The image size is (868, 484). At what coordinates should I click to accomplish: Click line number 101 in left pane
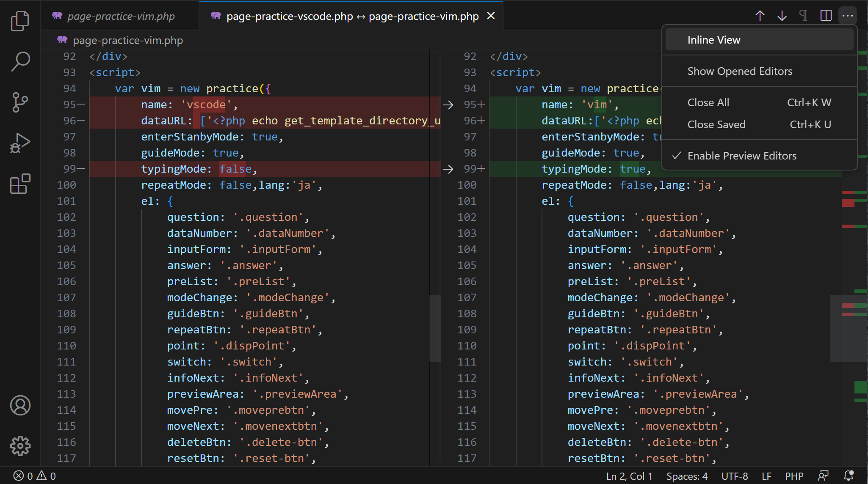tap(66, 201)
